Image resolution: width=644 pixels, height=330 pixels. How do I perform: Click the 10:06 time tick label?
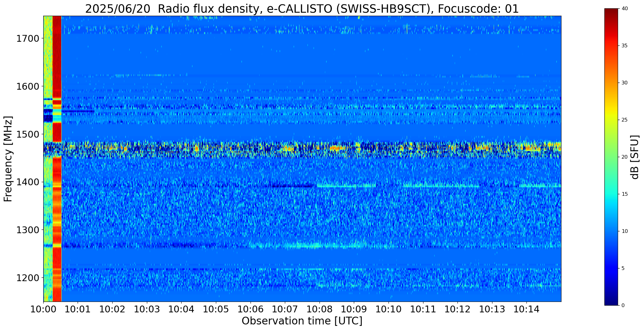click(251, 309)
